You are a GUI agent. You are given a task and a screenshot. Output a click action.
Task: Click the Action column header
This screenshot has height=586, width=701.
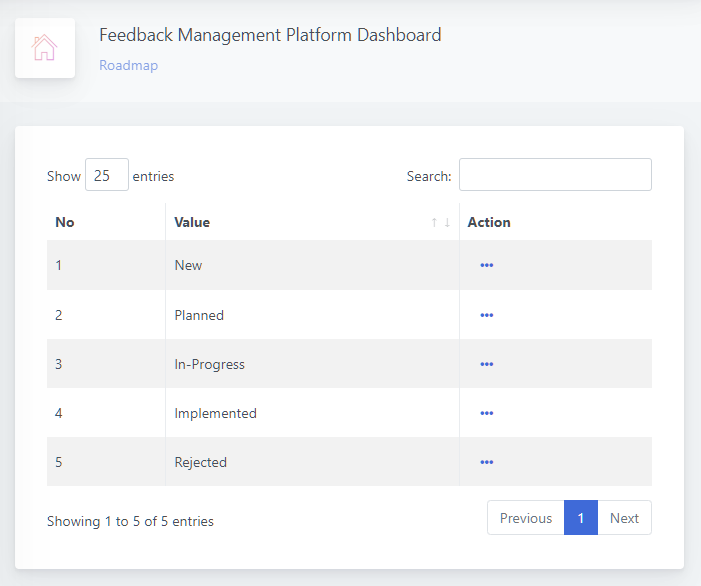489,222
